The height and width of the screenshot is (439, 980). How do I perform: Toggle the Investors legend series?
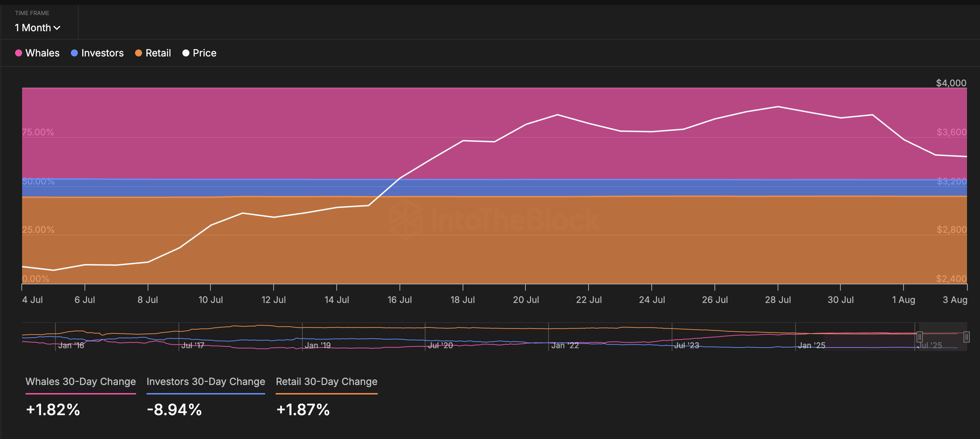pos(102,53)
